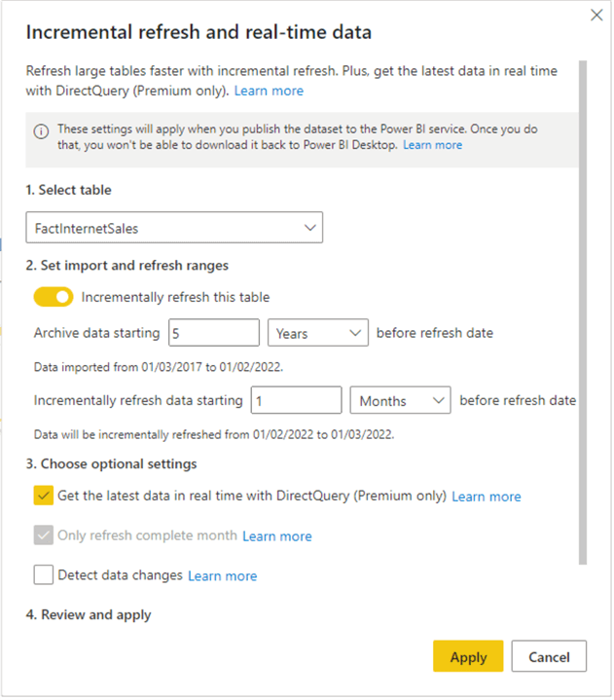
Task: Click the dialog vertical scrollbar
Action: click(x=583, y=313)
